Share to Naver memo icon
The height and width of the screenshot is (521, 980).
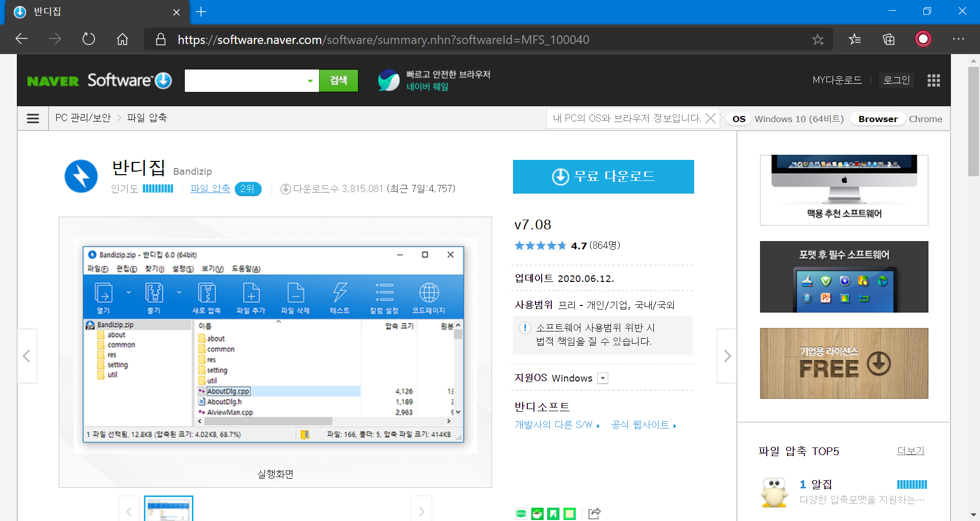pos(570,514)
